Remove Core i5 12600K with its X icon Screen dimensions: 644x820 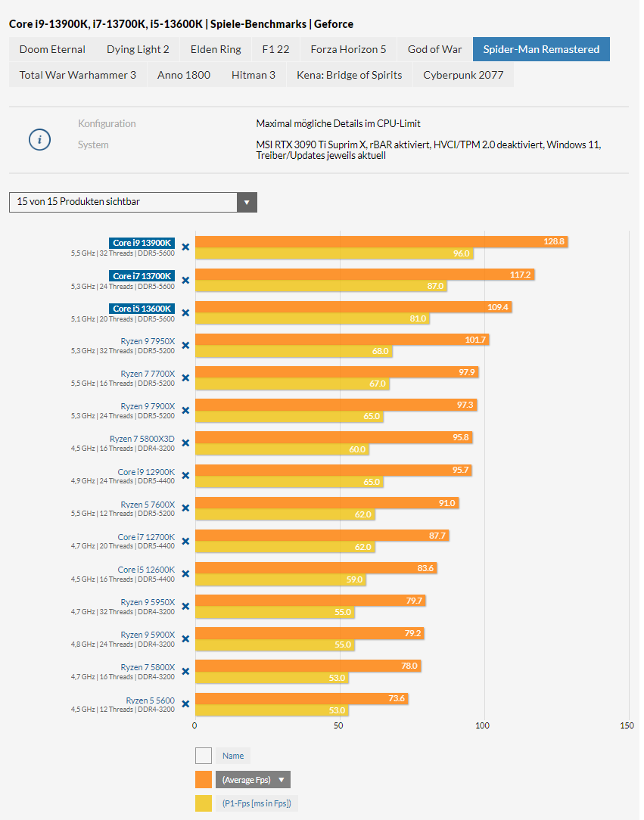click(185, 573)
